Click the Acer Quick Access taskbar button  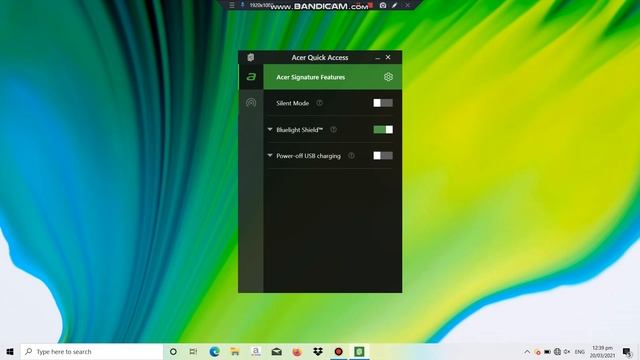pos(359,351)
